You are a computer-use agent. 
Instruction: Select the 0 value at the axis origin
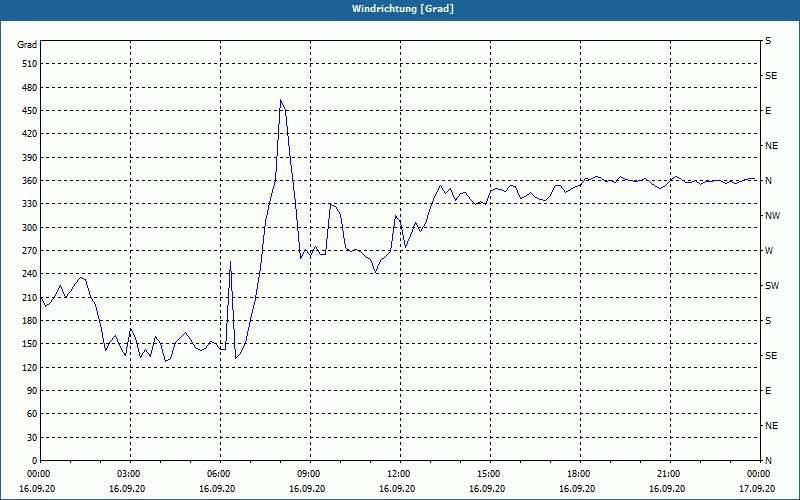click(x=35, y=461)
